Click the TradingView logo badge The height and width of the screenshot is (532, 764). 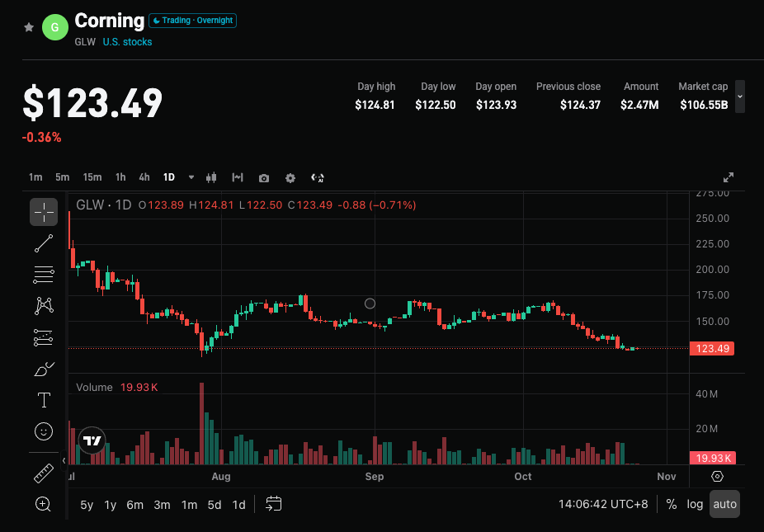(92, 441)
